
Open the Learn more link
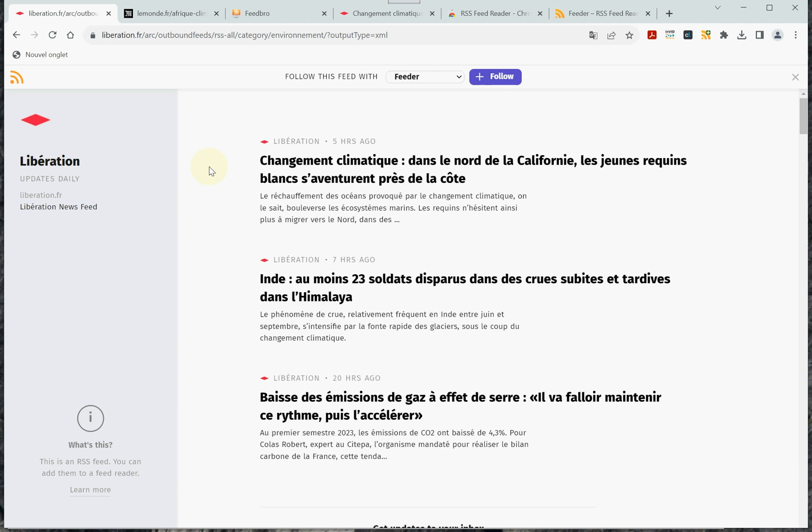coord(90,490)
